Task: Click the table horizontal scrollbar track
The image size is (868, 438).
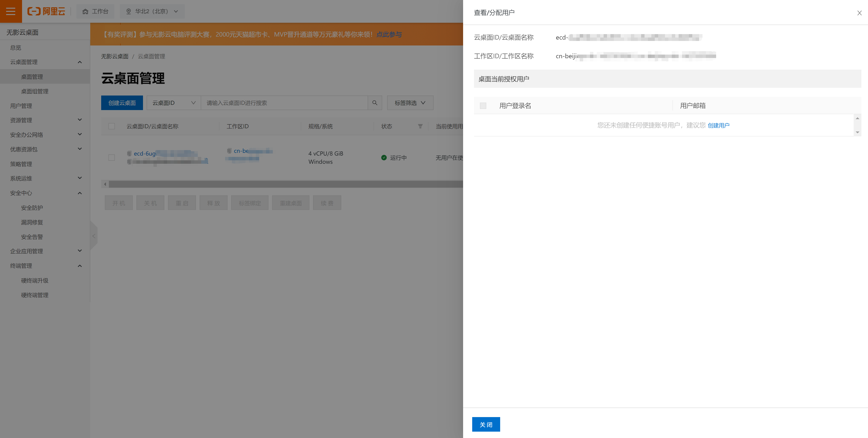Action: (286, 184)
